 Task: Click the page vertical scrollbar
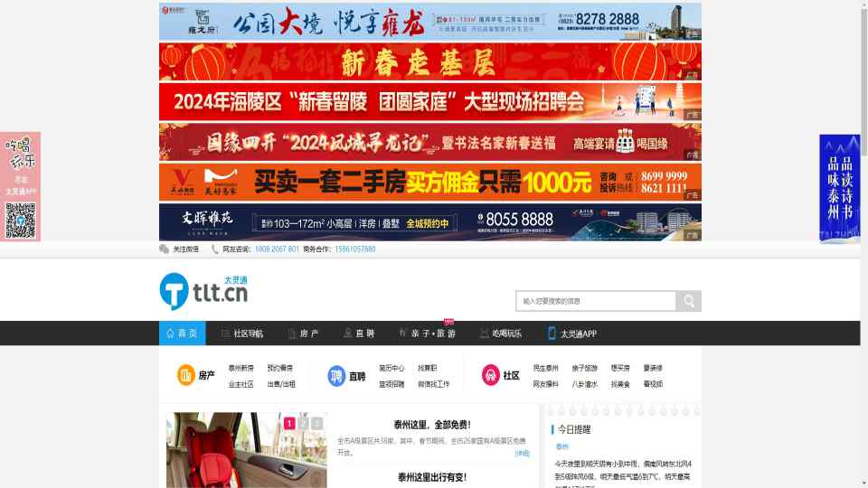pos(864,244)
